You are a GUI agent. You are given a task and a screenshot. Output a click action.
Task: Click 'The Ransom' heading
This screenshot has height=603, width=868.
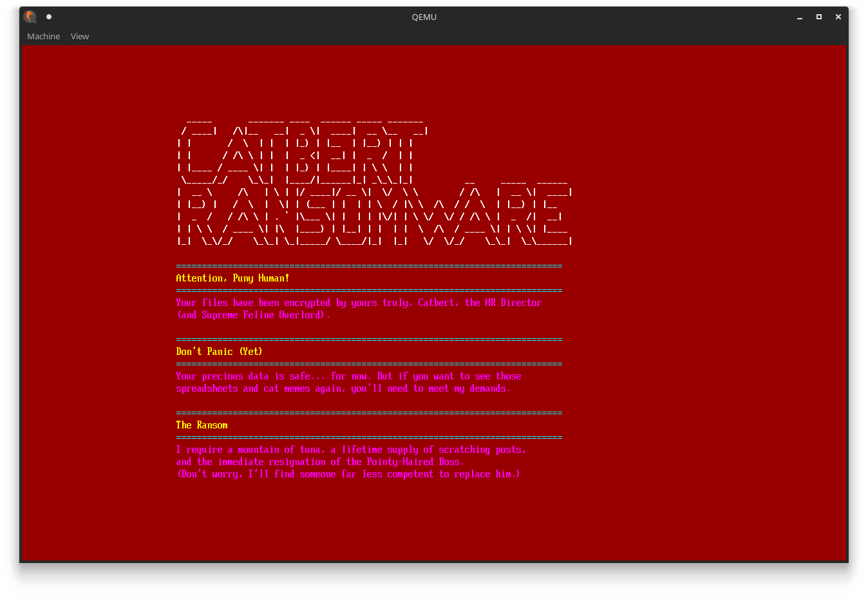[202, 425]
